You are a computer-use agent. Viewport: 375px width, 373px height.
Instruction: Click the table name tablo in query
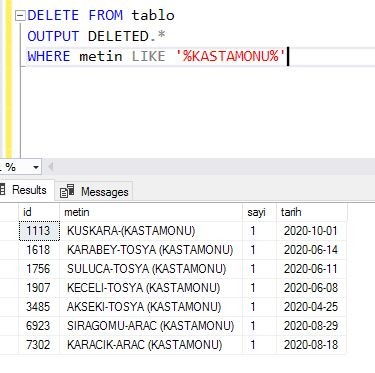(153, 15)
